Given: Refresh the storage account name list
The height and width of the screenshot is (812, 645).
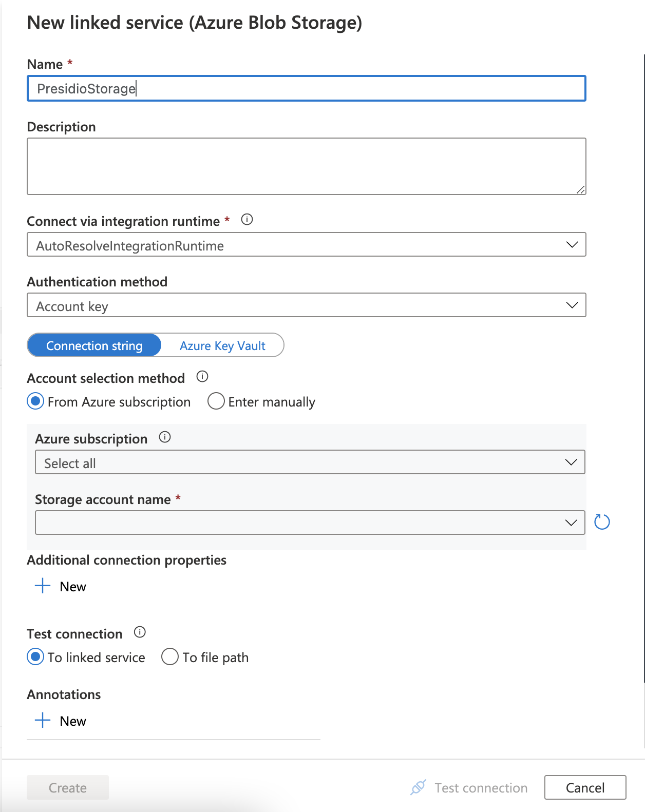Looking at the screenshot, I should coord(602,522).
